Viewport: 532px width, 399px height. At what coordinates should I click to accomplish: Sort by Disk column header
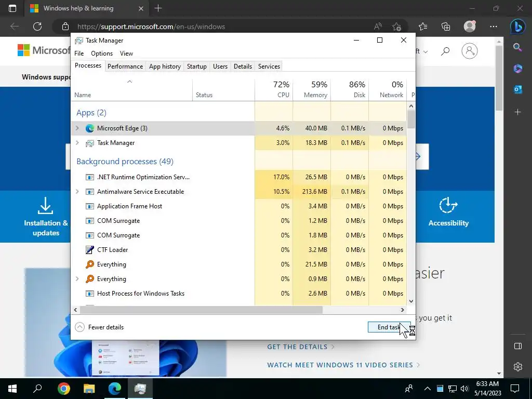pyautogui.click(x=350, y=89)
